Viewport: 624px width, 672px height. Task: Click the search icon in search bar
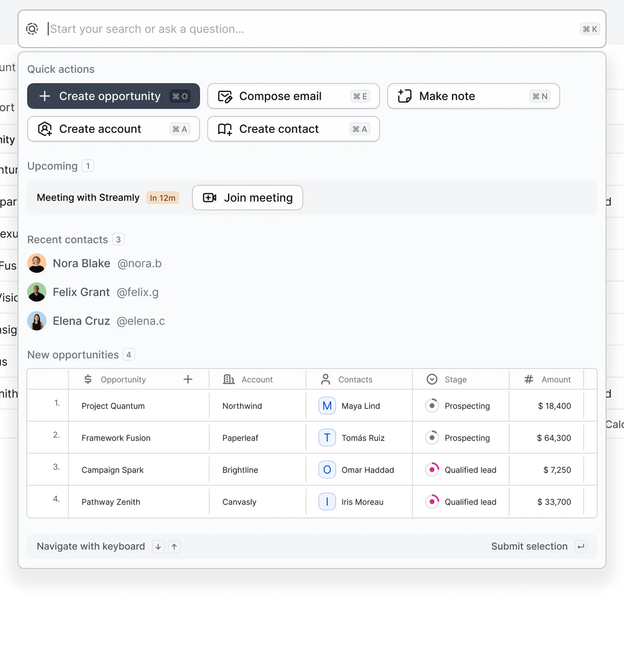pos(32,29)
